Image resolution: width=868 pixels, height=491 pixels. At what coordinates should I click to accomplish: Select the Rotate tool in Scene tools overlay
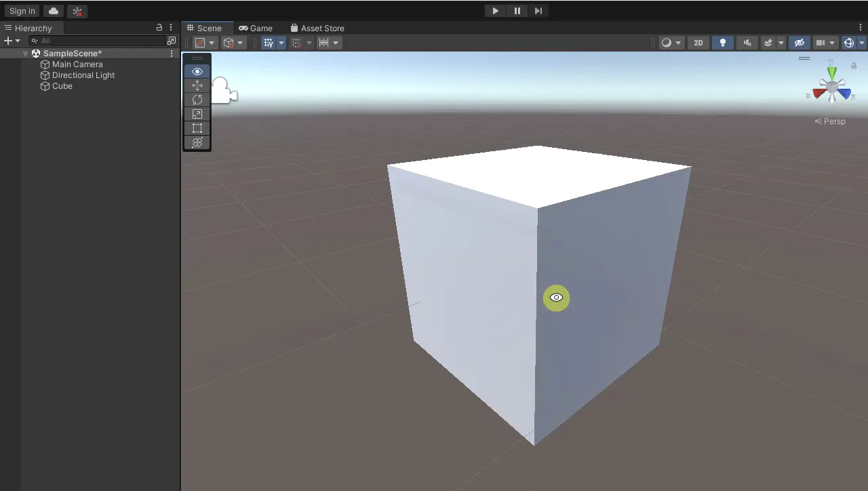point(197,100)
